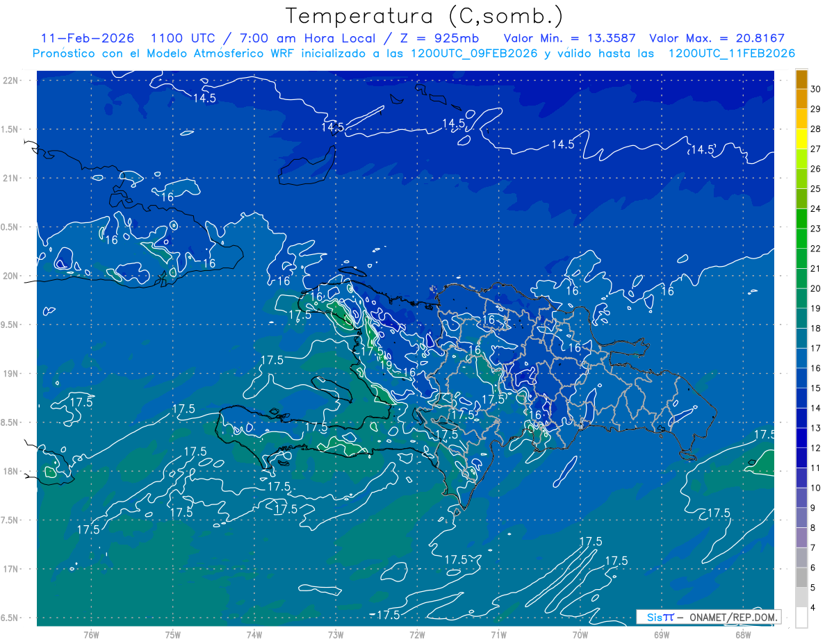Image resolution: width=834 pixels, height=644 pixels.
Task: Pick the purple swatch between legend 7 and 8
Action: [x=801, y=538]
